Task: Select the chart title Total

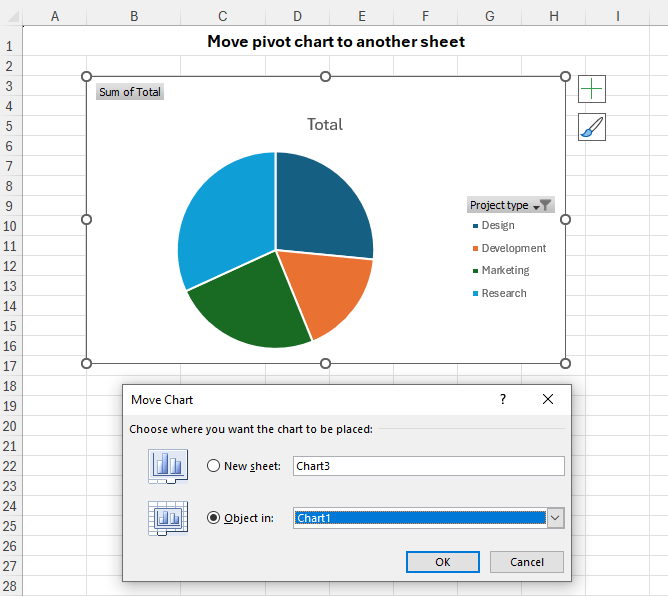Action: tap(325, 124)
